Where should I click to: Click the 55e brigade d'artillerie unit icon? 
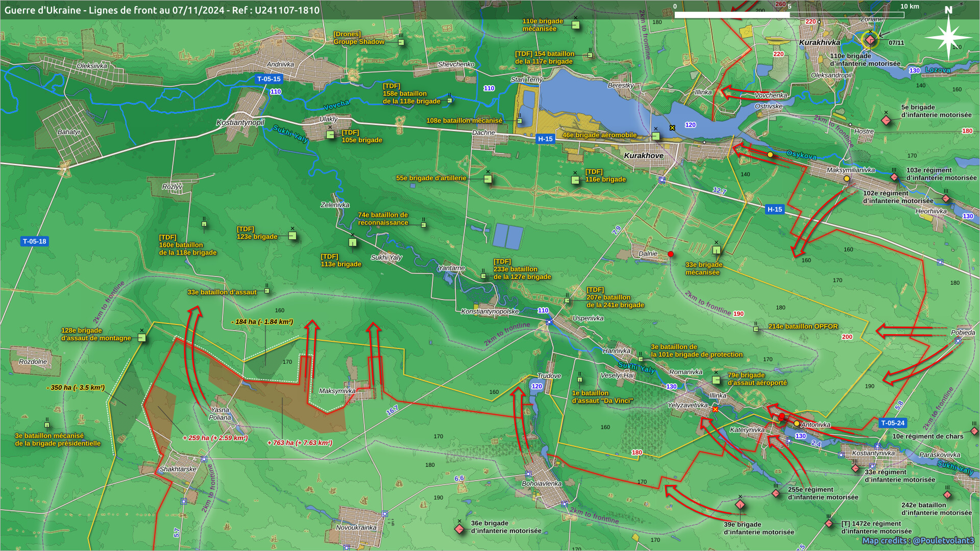pyautogui.click(x=488, y=179)
